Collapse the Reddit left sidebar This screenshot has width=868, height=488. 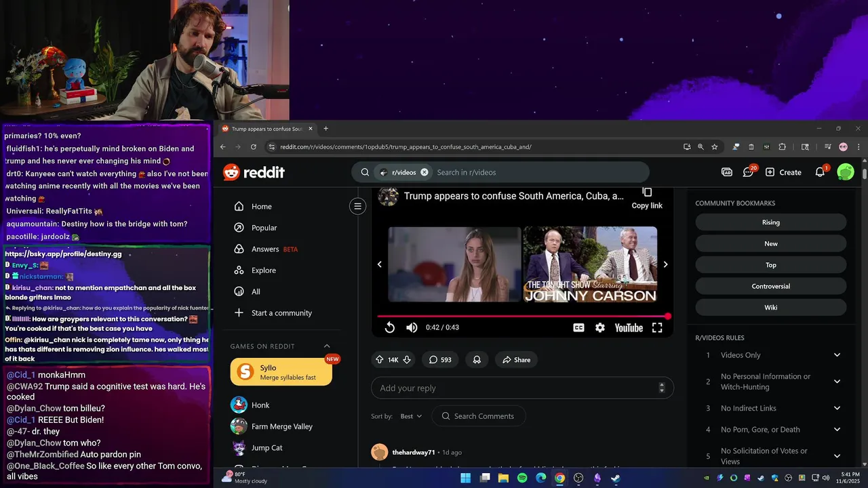tap(358, 206)
